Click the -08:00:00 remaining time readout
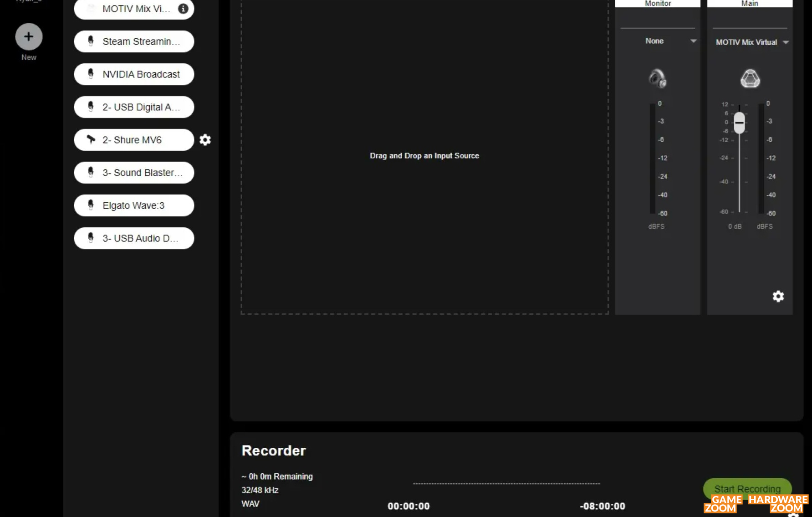This screenshot has height=517, width=812. 603,506
